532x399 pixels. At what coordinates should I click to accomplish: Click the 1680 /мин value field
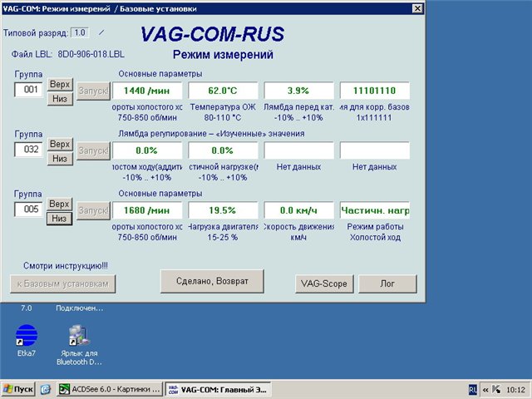147,210
